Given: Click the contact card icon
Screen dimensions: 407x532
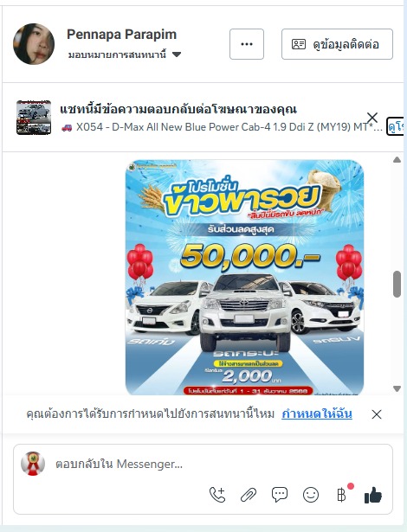Looking at the screenshot, I should pyautogui.click(x=299, y=44).
